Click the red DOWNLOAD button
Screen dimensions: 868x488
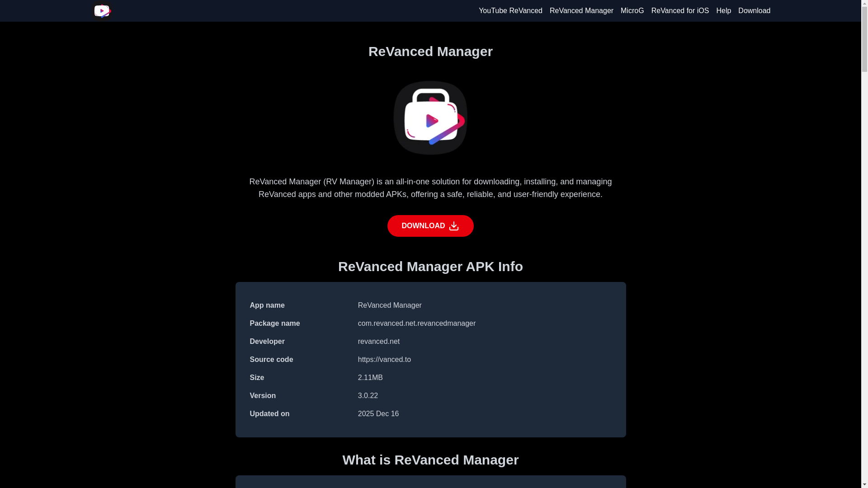point(430,226)
